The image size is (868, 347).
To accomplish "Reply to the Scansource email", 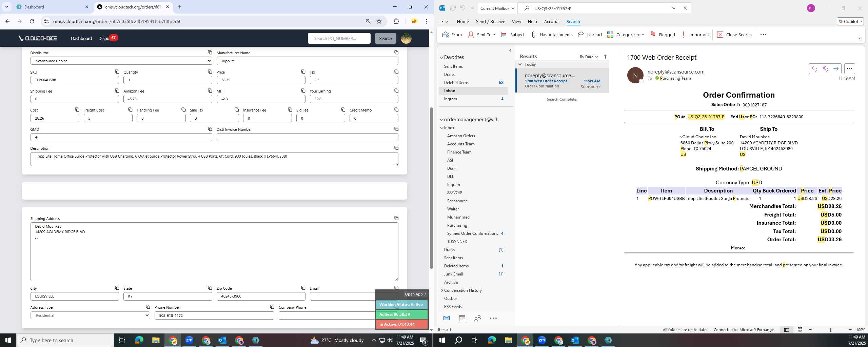I will 814,69.
